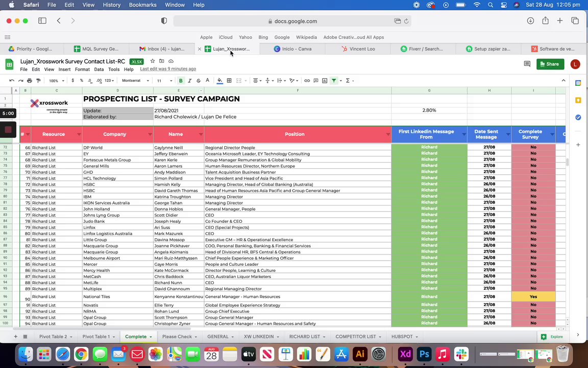
Task: Open the font size 11 dropdown
Action: (164, 81)
